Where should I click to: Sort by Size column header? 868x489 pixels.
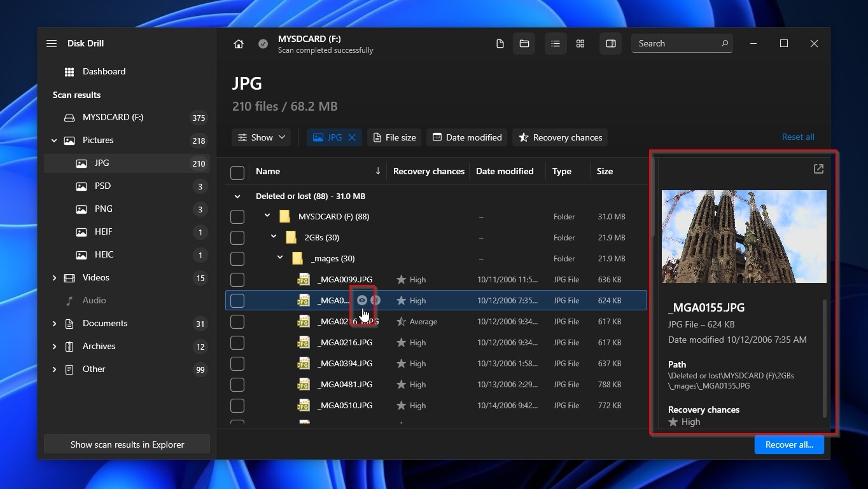tap(605, 171)
